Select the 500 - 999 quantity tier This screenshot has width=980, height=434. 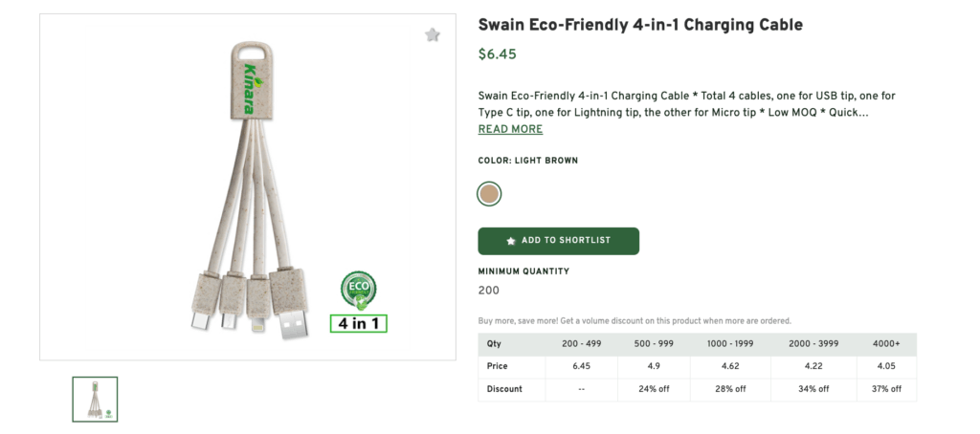[x=654, y=344]
